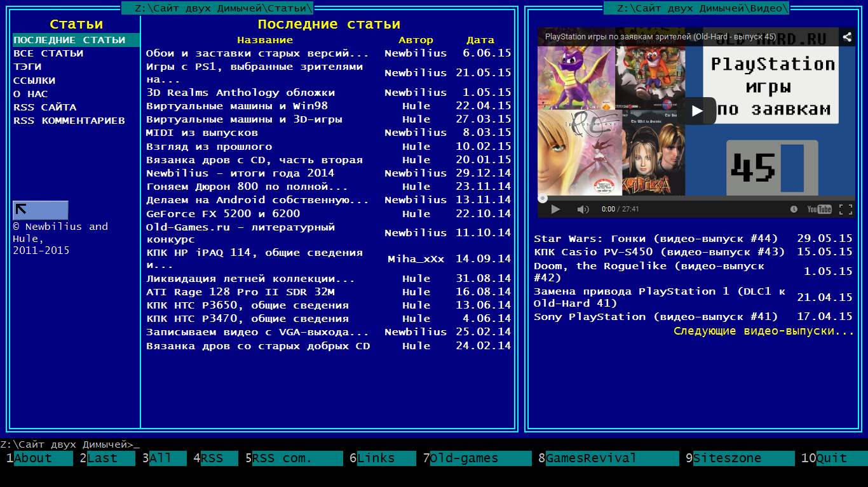Open '7 Old-games' in the bottom bar
Screen dimensions: 868x487
[x=477, y=458]
